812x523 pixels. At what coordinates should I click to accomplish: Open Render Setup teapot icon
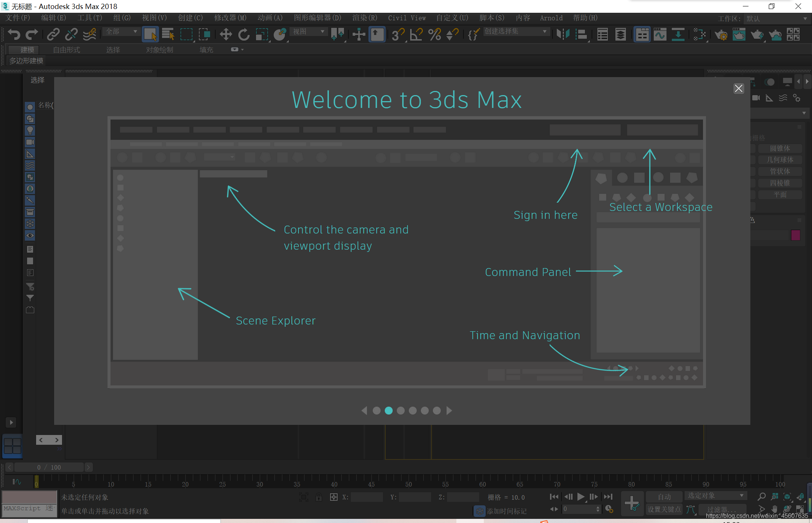(721, 35)
